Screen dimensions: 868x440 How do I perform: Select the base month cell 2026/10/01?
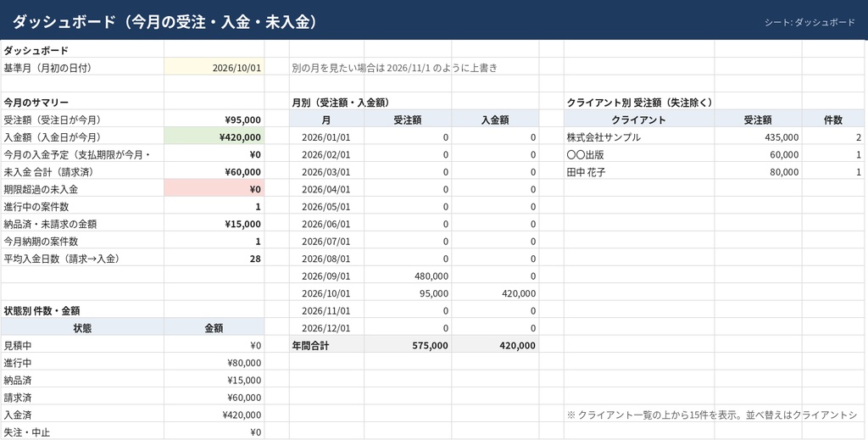[214, 68]
